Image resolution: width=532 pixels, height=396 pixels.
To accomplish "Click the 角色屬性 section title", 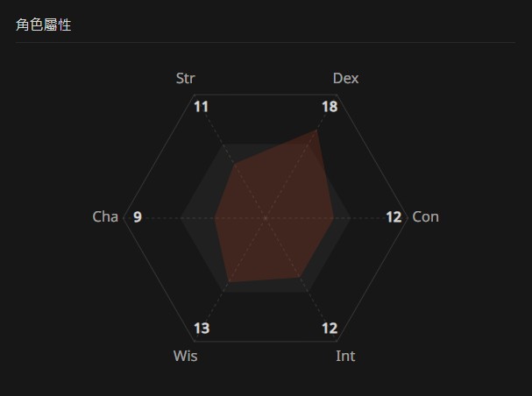I will tap(44, 25).
